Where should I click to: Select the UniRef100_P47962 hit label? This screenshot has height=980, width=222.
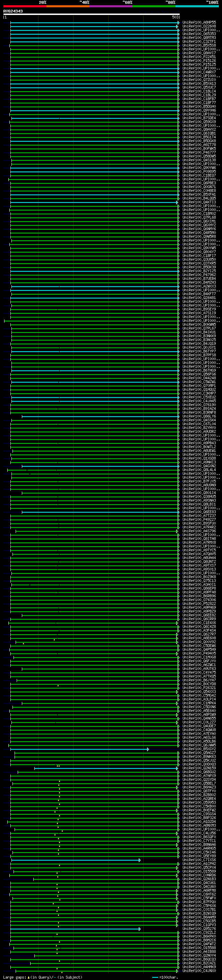coord(199,275)
